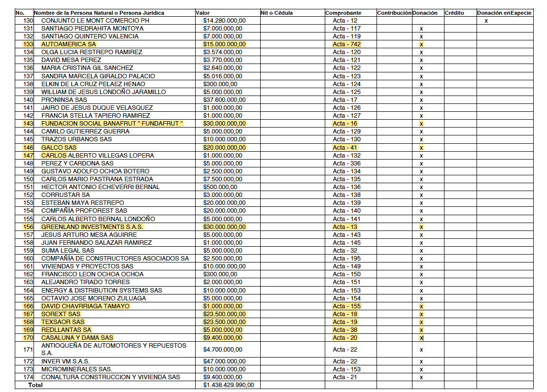Click highlighted 'DAVID CHAVRRIAGA TAMAYO' cell
547x392 pixels.
(85, 306)
